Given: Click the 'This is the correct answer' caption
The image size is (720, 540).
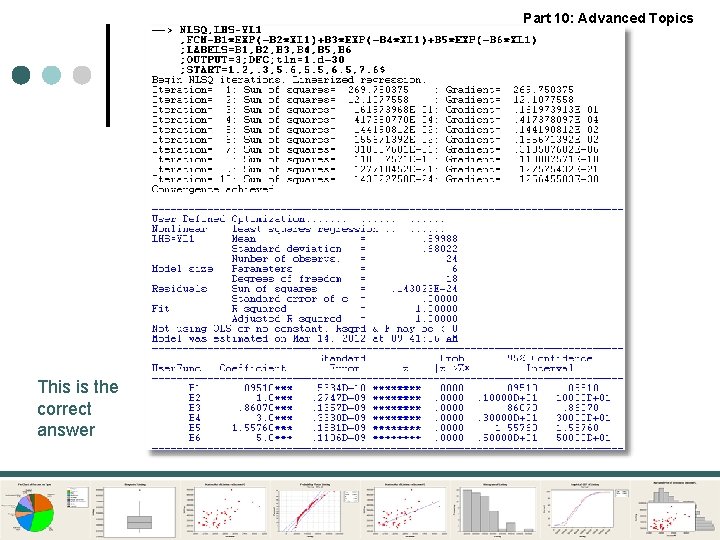Looking at the screenshot, I should (78, 408).
